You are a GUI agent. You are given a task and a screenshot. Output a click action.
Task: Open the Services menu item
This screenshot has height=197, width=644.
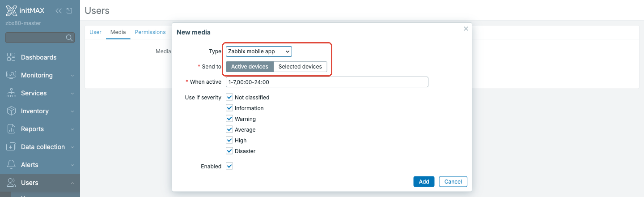40,93
